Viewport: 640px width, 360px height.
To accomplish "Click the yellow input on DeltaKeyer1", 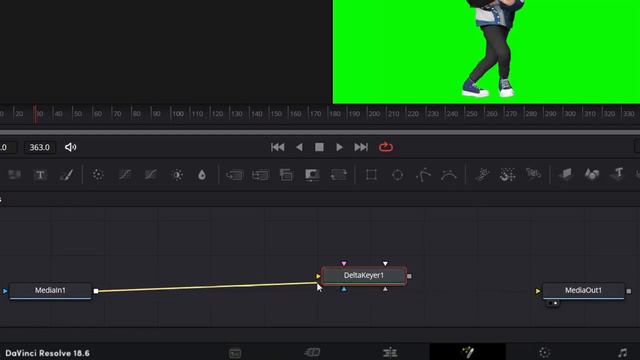I will 318,276.
